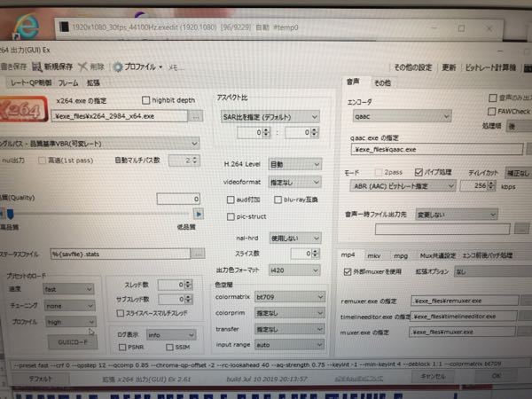Image resolution: width=532 pixels, height=399 pixels.
Task: Click the x264 logo image
Action: pos(22,108)
